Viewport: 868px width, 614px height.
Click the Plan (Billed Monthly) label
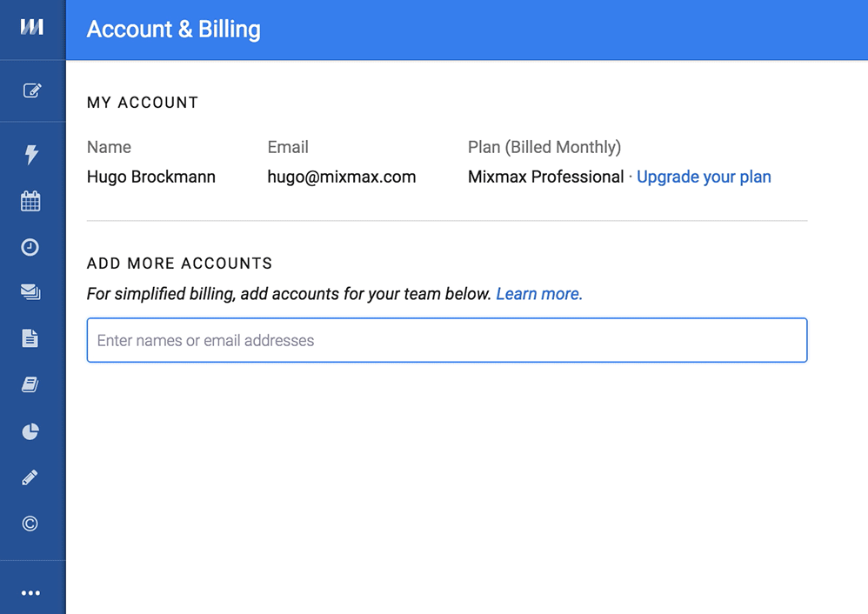[544, 147]
